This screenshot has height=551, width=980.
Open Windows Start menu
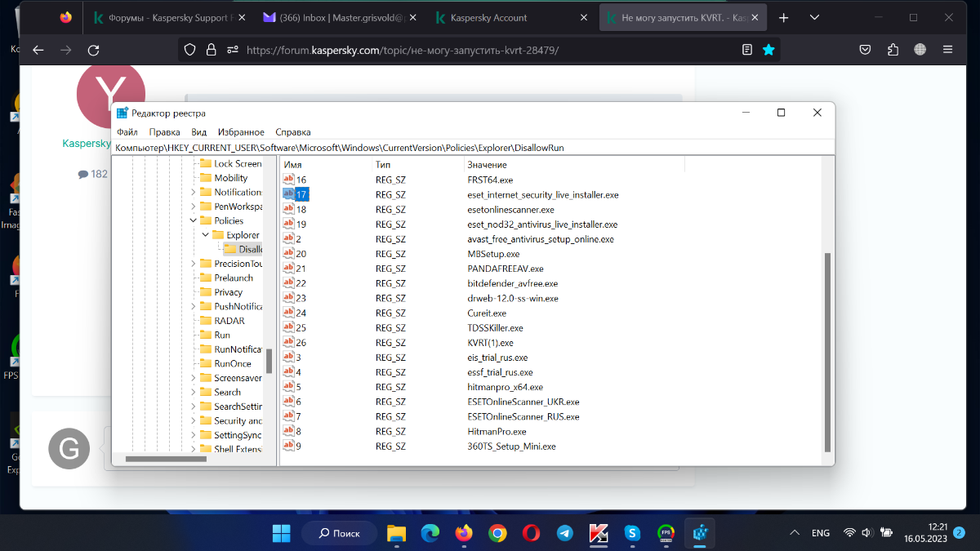tap(281, 533)
